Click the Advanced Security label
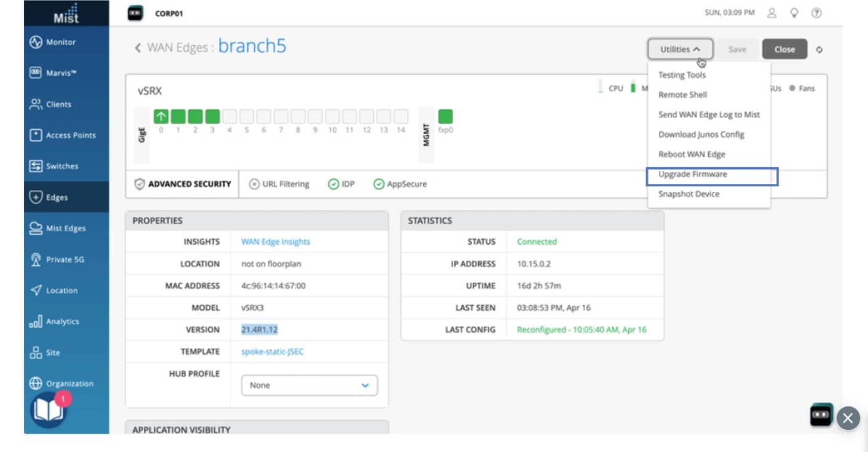This screenshot has width=868, height=452. (183, 184)
